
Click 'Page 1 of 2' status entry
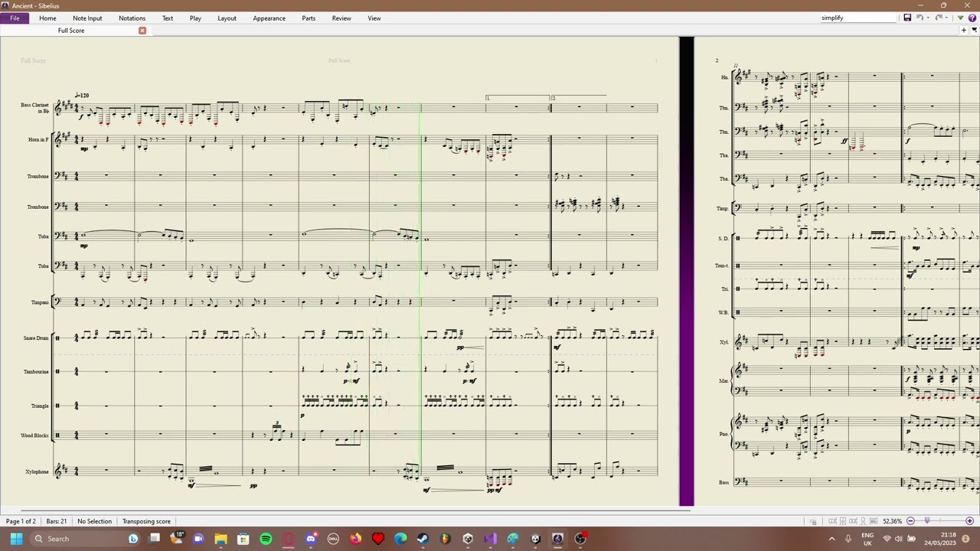click(21, 521)
